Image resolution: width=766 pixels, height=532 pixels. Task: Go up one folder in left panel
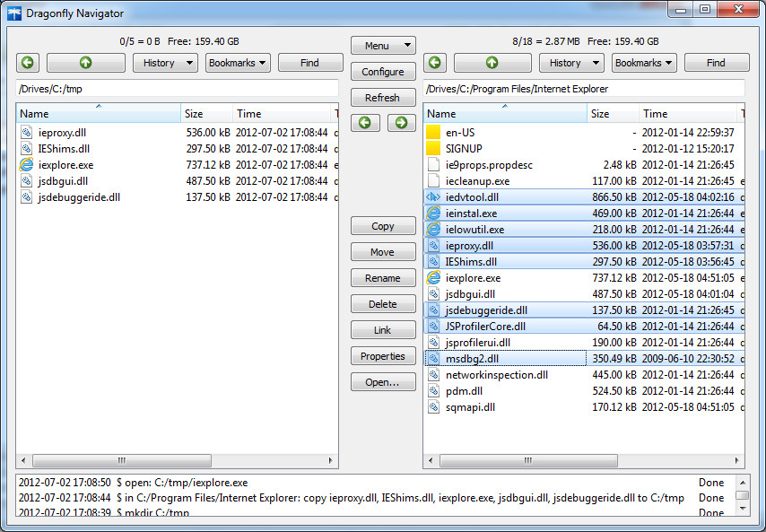tap(85, 63)
